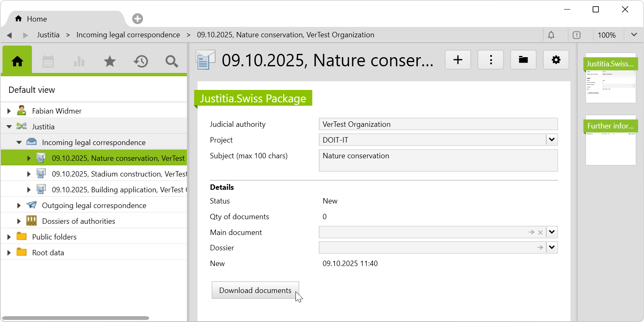Open the settings gear button
Viewport: 644px width, 322px height.
[x=556, y=60]
